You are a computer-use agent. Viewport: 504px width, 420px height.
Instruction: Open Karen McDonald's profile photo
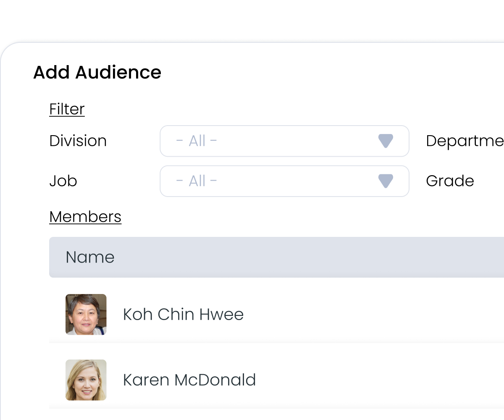tap(86, 380)
